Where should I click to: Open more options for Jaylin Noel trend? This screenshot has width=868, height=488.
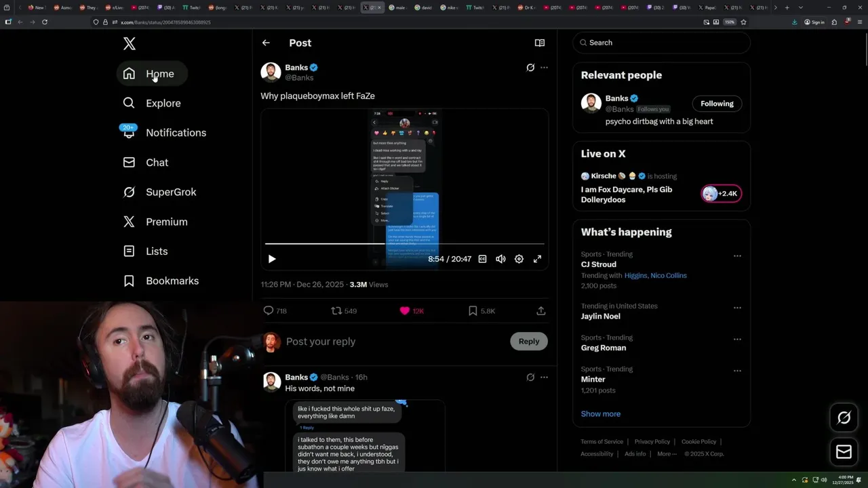click(737, 308)
